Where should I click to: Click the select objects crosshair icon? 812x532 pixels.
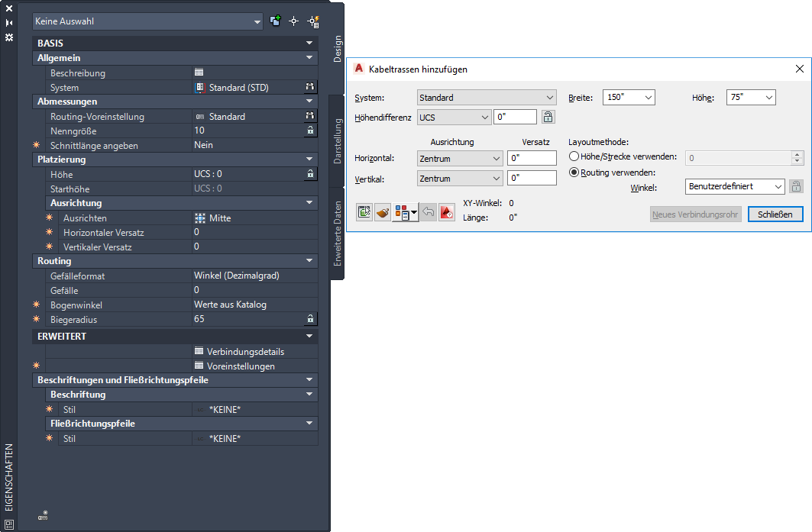[x=293, y=21]
